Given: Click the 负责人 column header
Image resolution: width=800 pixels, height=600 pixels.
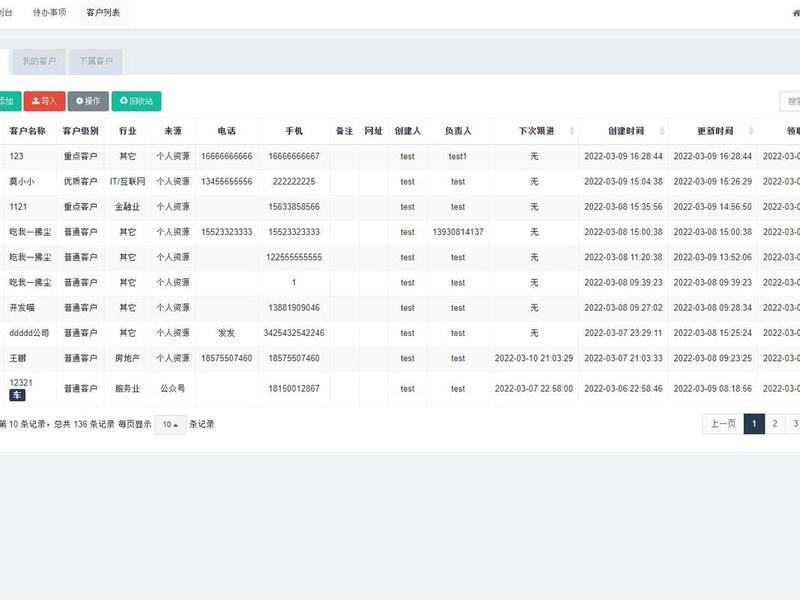Looking at the screenshot, I should click(458, 131).
